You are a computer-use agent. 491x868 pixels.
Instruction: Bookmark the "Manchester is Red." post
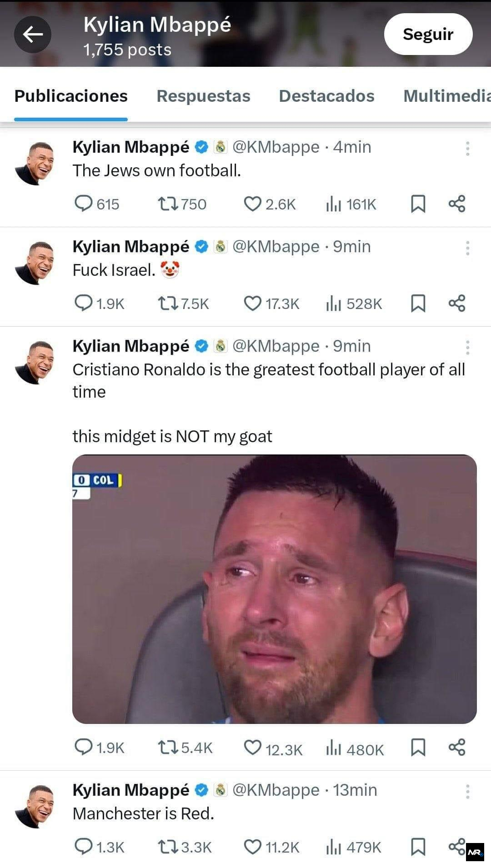[x=418, y=847]
